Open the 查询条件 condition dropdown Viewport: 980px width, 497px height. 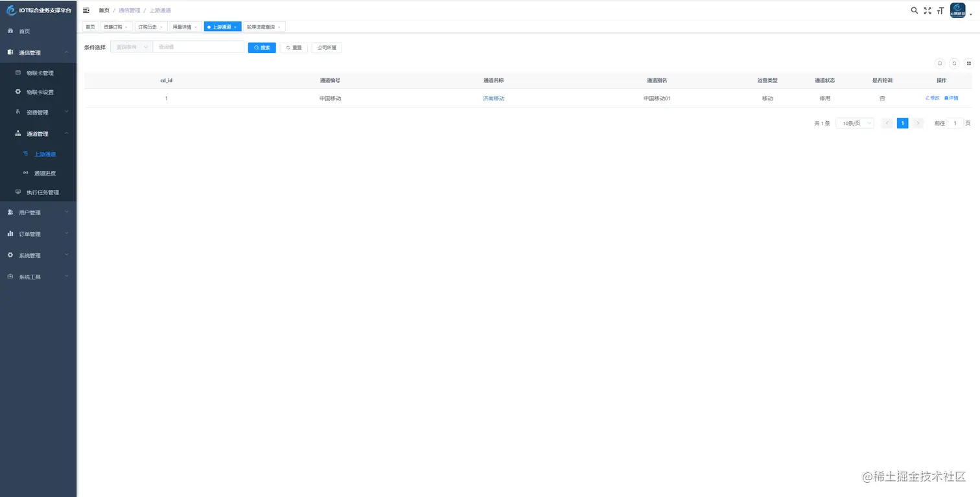(130, 47)
